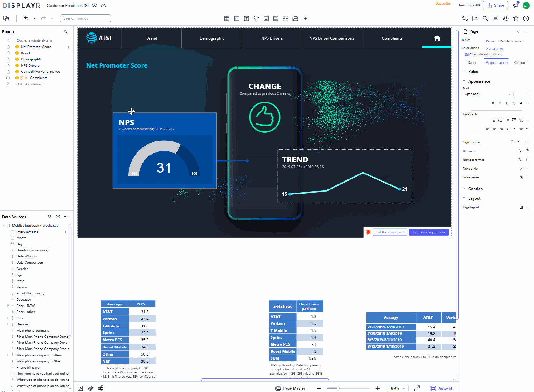Screen dimensions: 534x392
Task: Collapse the Appearance section
Action: [x=464, y=81]
